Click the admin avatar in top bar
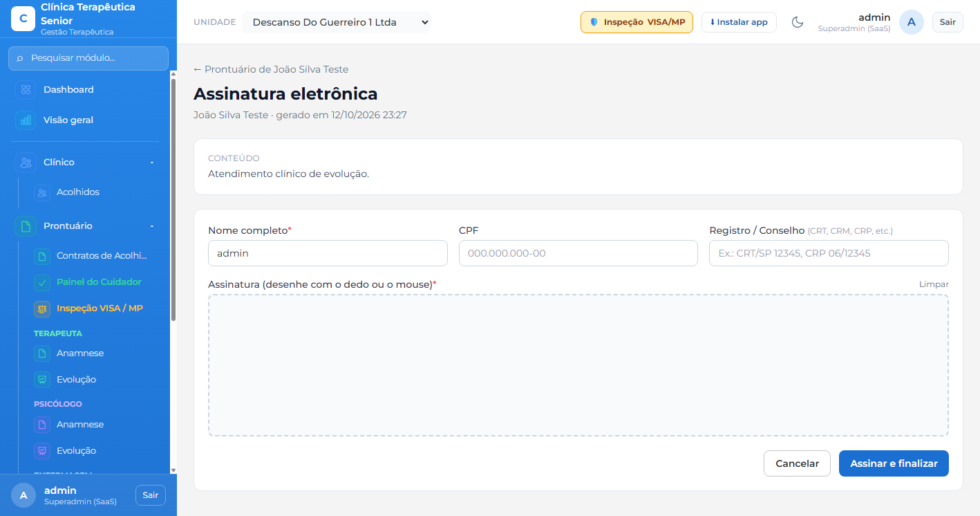Image resolution: width=980 pixels, height=516 pixels. pos(912,22)
